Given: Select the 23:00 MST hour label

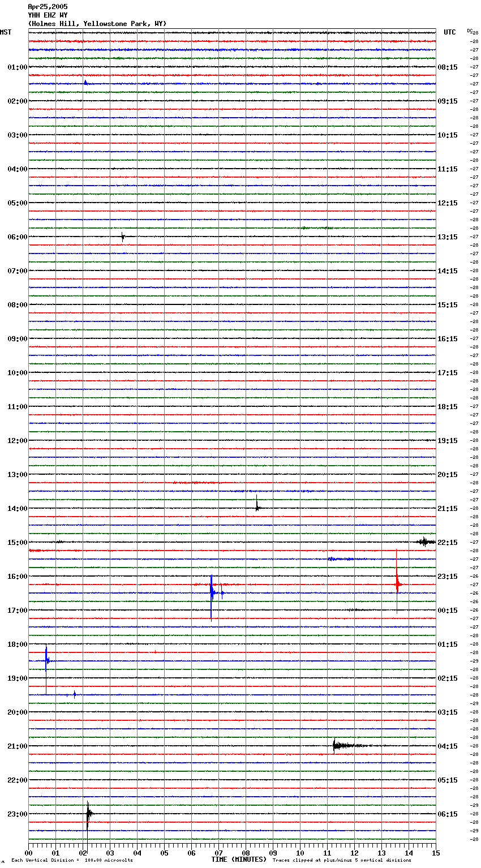Looking at the screenshot, I should click(17, 814).
